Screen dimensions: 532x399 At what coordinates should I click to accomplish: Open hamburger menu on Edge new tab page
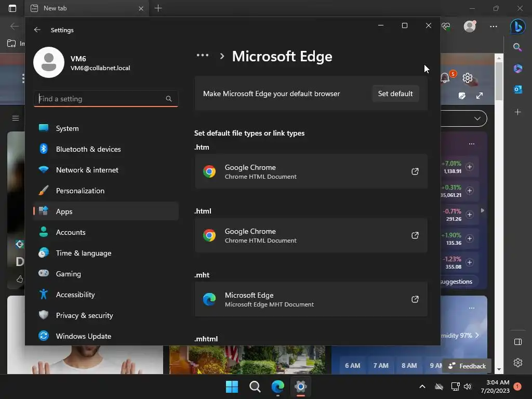[x=16, y=118]
